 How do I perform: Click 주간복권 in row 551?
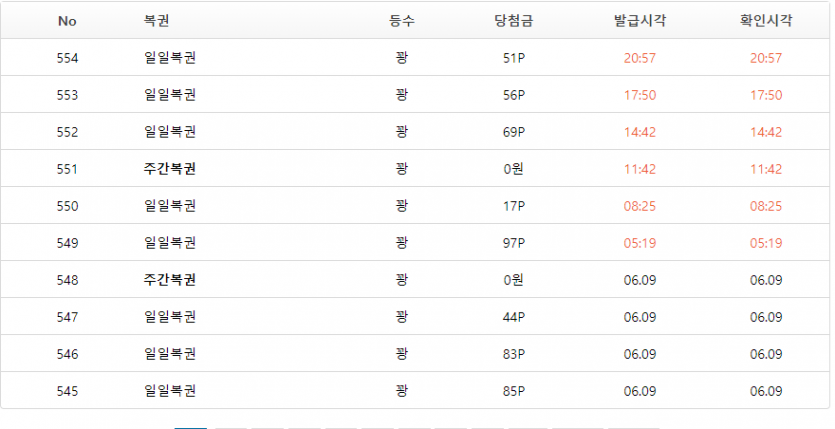(170, 169)
